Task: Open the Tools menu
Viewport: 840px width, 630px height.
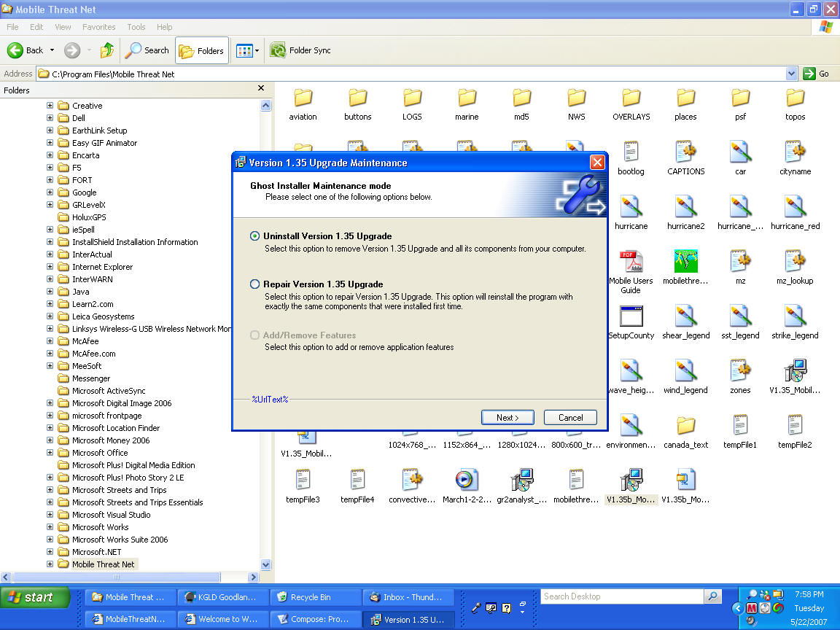Action: (x=136, y=27)
